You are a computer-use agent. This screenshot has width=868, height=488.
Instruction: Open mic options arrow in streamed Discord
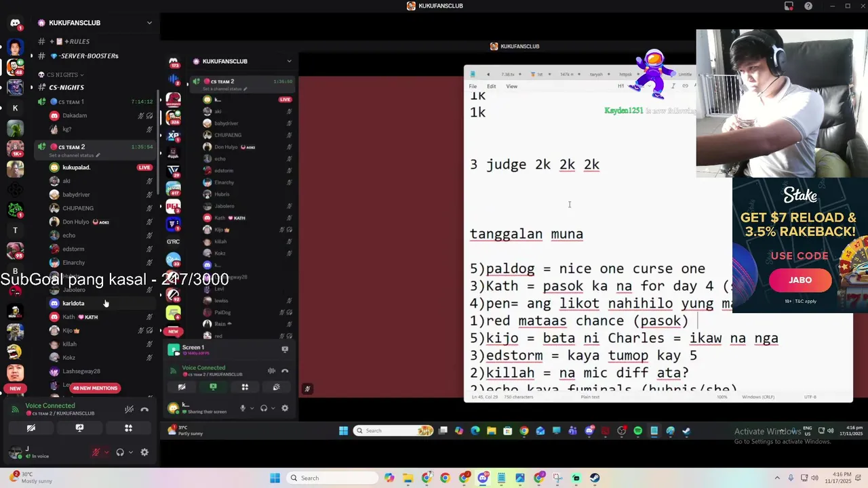point(252,408)
